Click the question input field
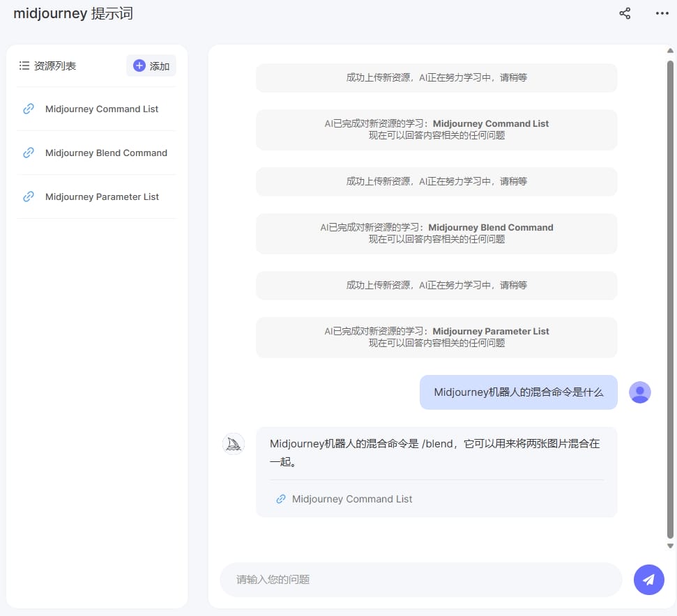677x616 pixels. [421, 579]
